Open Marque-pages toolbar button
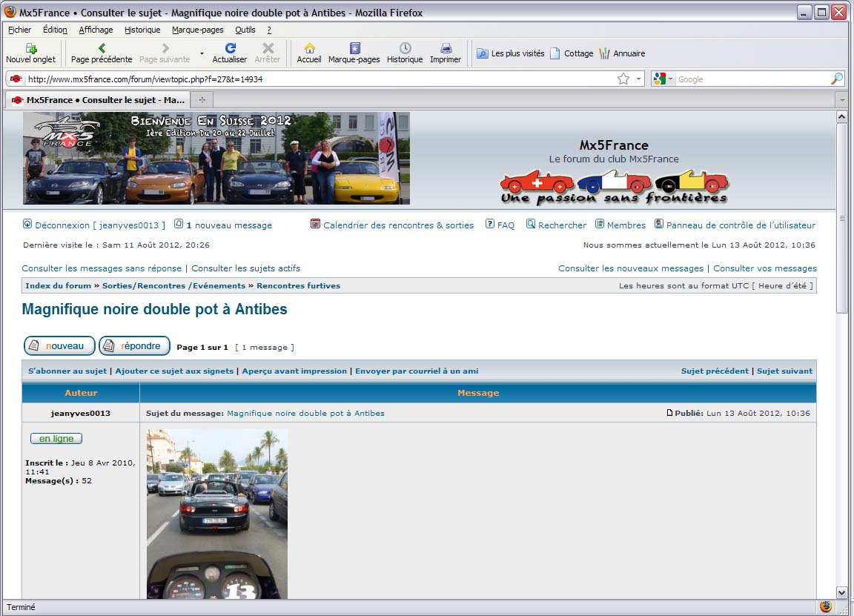Viewport: 854px width, 616px height. [354, 53]
